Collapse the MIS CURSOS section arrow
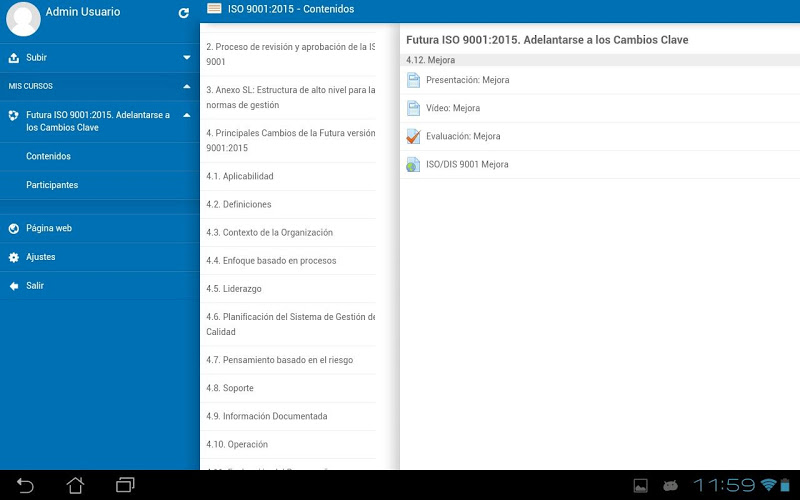 (x=187, y=86)
